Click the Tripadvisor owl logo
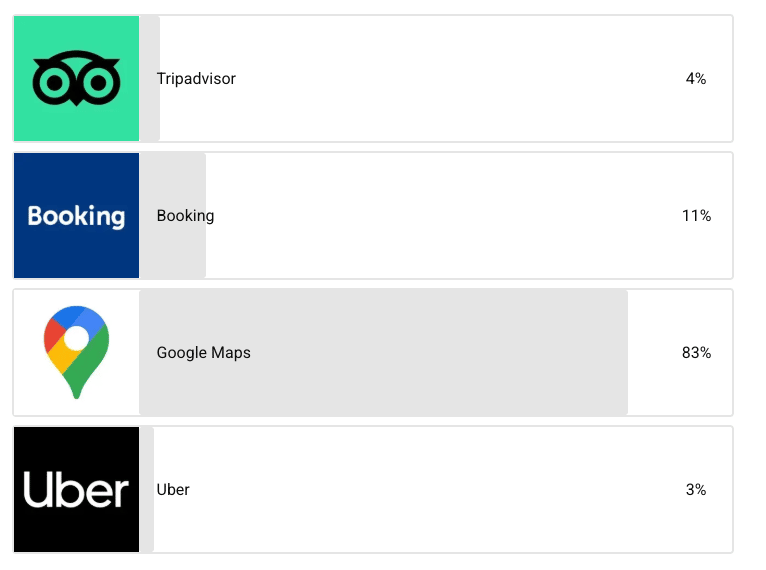The width and height of the screenshot is (766, 570). coord(76,79)
